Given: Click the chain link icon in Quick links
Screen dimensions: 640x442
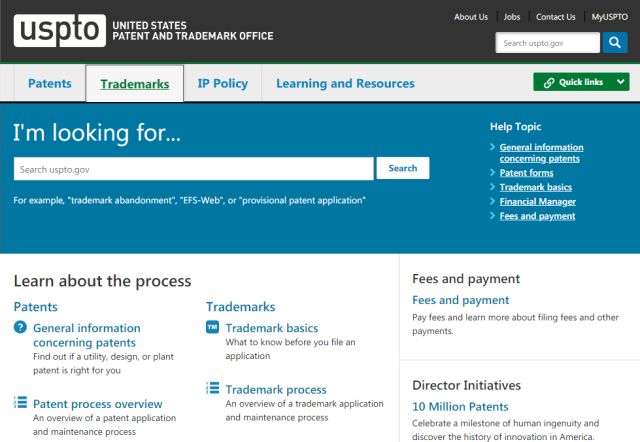Looking at the screenshot, I should 549,82.
